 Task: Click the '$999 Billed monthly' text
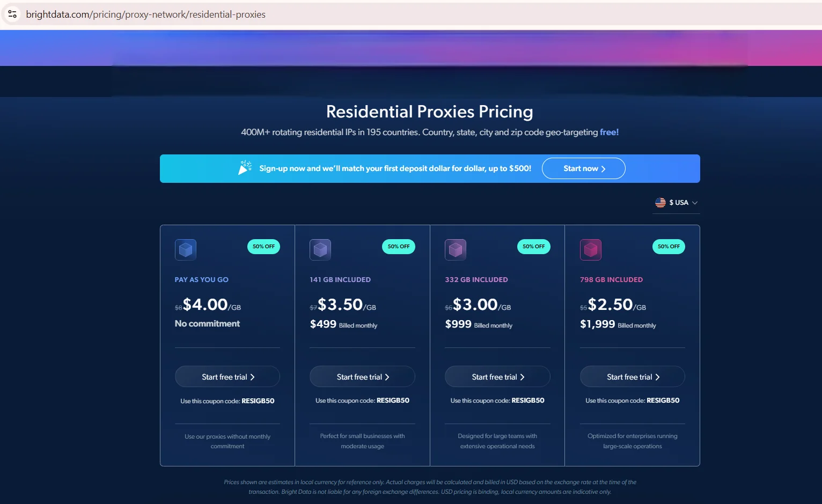pyautogui.click(x=479, y=324)
